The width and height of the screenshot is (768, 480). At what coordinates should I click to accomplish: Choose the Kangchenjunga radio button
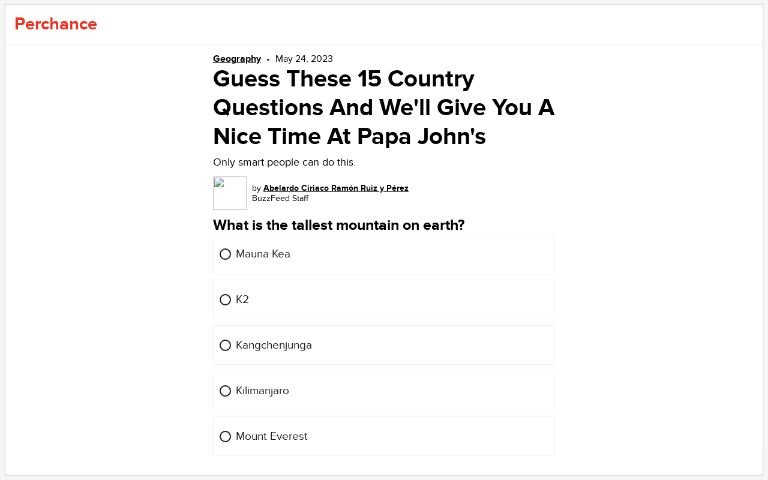coord(225,345)
